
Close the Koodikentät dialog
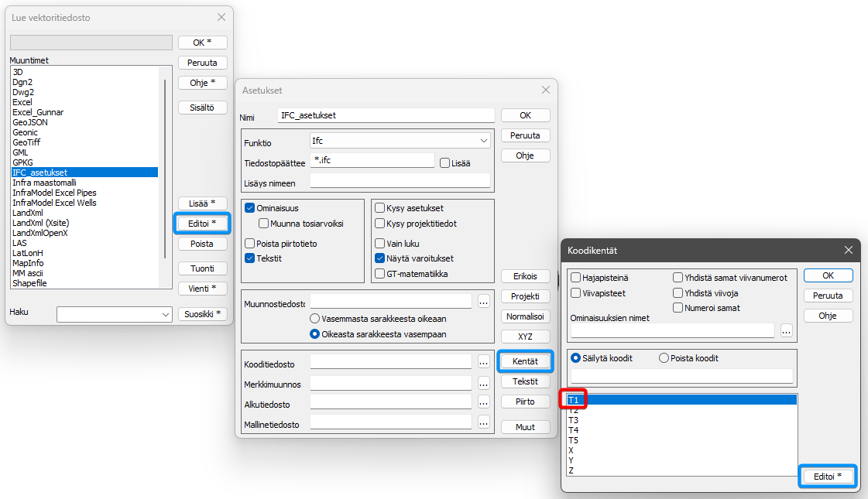[x=849, y=251]
